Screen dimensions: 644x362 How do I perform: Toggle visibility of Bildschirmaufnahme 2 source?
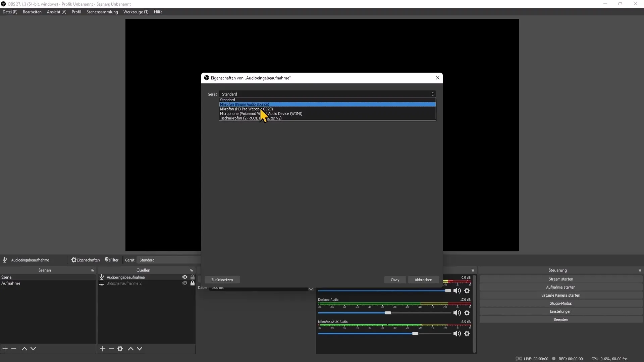click(x=185, y=283)
